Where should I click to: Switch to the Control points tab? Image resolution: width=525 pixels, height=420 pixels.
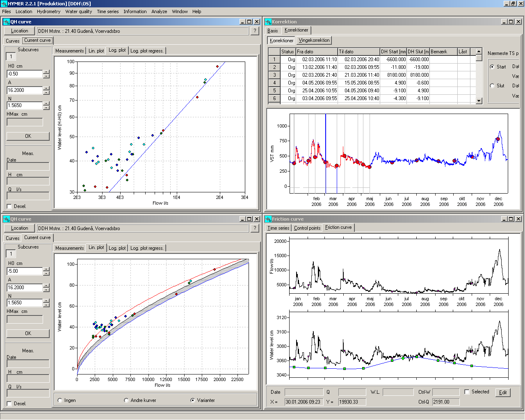pyautogui.click(x=307, y=228)
